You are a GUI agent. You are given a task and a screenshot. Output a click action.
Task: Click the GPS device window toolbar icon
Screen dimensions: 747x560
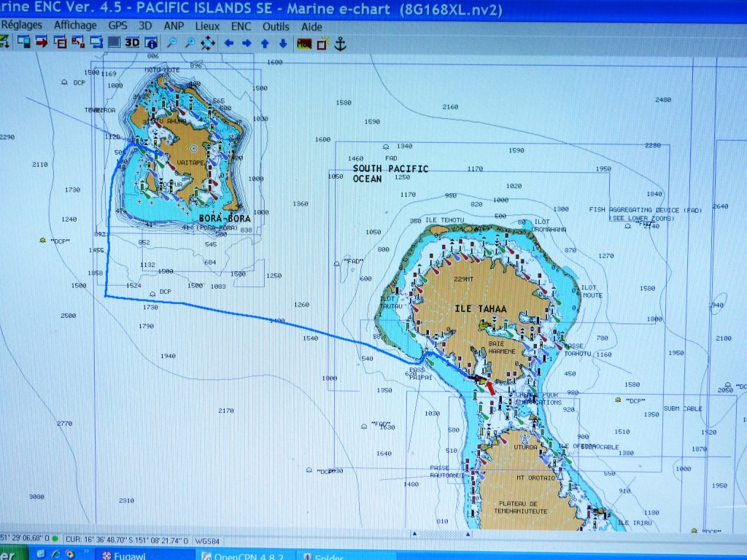coord(23,42)
